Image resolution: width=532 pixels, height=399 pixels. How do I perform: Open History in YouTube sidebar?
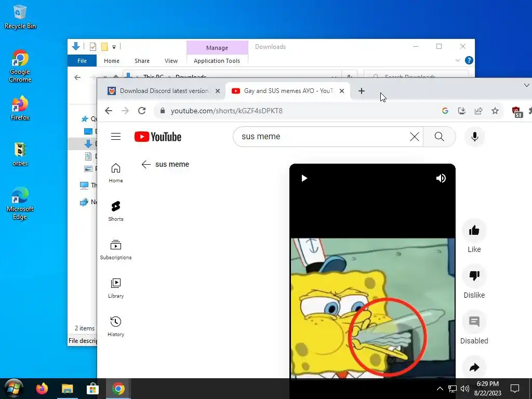(116, 326)
